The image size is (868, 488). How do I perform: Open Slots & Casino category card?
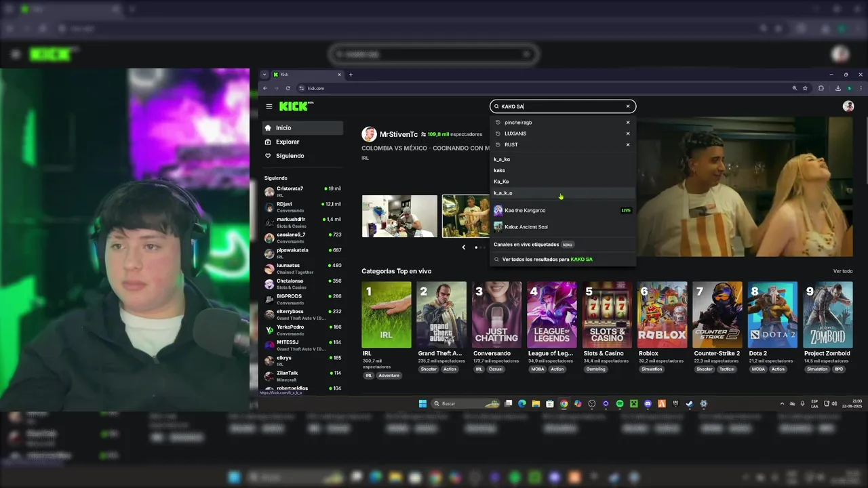608,314
